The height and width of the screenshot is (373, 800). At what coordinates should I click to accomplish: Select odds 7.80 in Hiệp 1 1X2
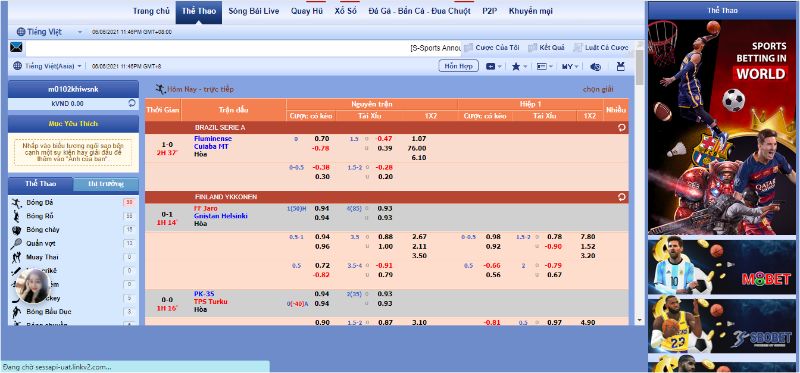coord(588,237)
